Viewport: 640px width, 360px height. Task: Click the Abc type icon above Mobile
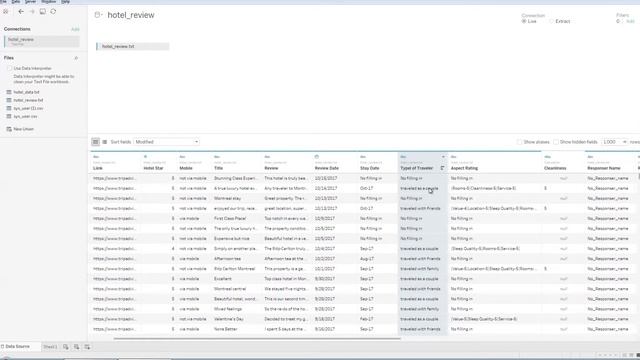(x=182, y=157)
